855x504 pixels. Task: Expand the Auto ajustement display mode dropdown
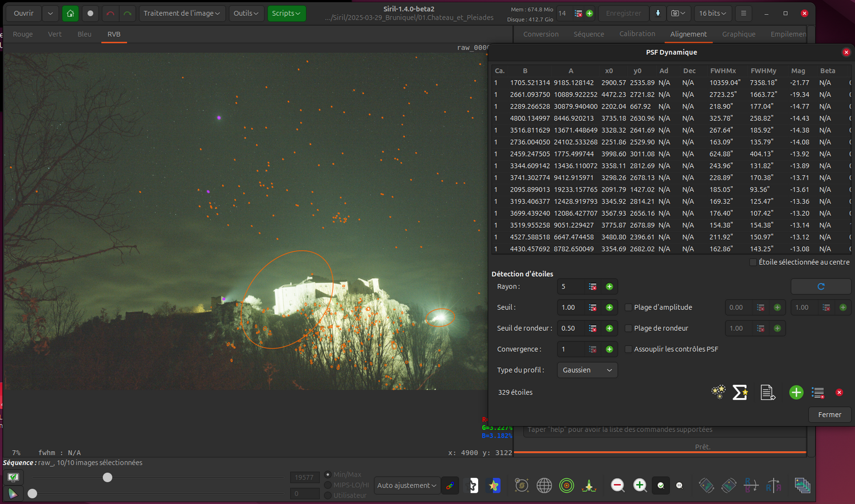click(406, 485)
